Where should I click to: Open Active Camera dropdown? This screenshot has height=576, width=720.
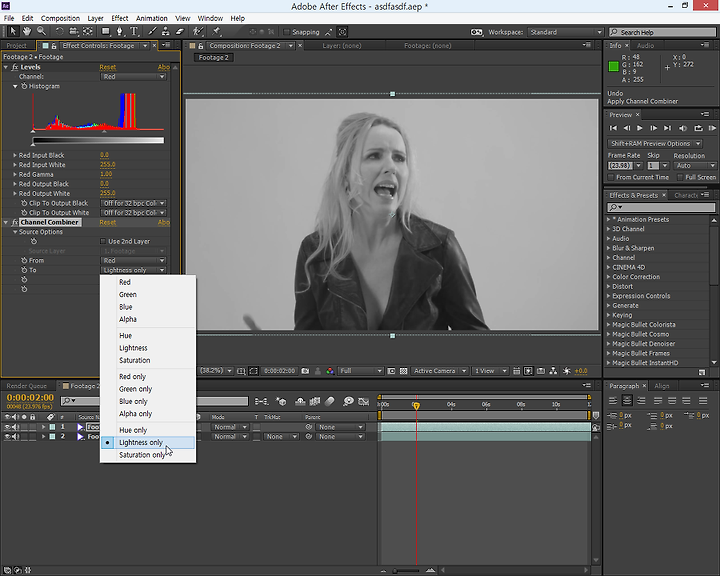tap(439, 371)
